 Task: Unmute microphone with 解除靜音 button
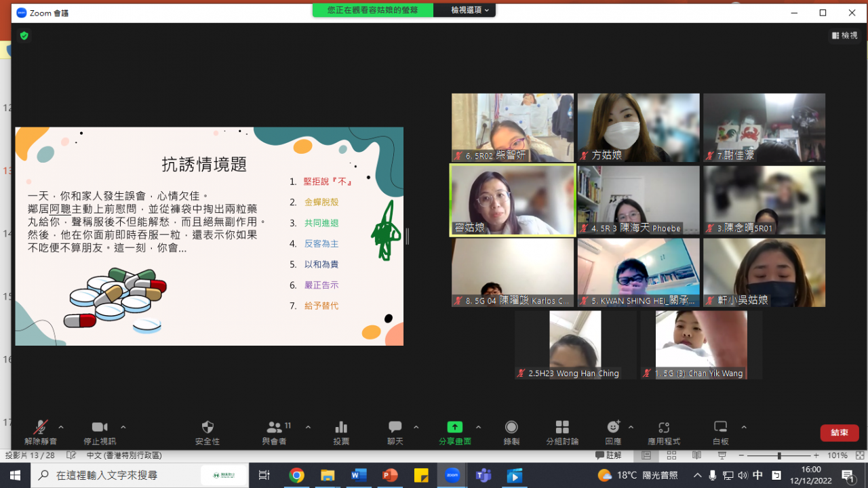(41, 432)
